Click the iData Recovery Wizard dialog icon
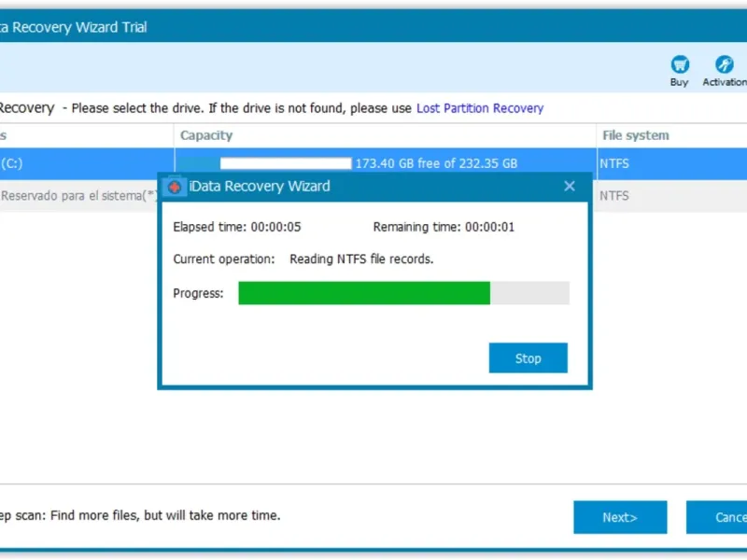This screenshot has width=747, height=560. pos(174,187)
